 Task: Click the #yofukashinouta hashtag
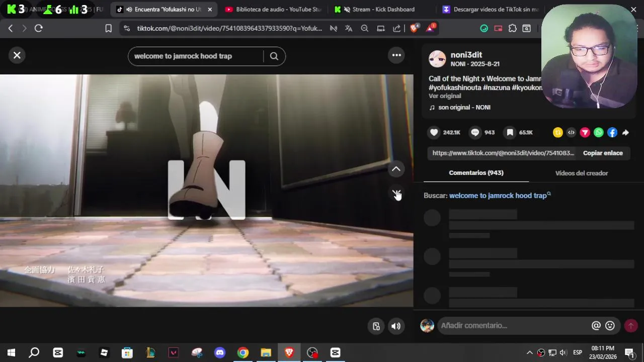454,87
